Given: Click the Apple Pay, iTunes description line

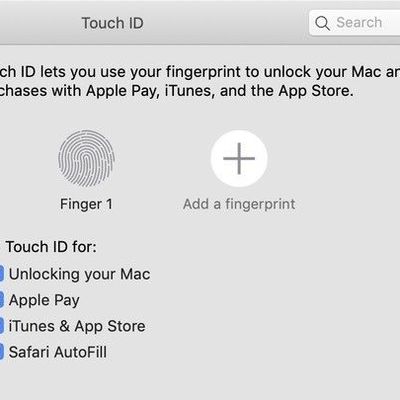Looking at the screenshot, I should click(x=177, y=91).
